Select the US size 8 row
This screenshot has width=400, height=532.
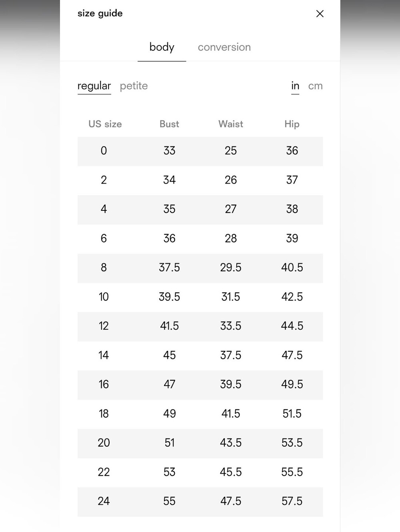(x=200, y=268)
